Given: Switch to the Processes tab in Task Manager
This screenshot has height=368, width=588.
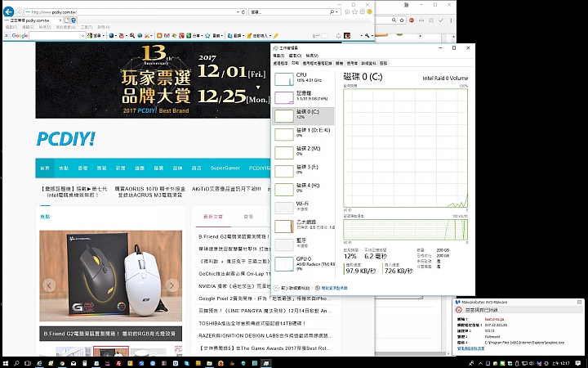Looking at the screenshot, I should coord(280,64).
